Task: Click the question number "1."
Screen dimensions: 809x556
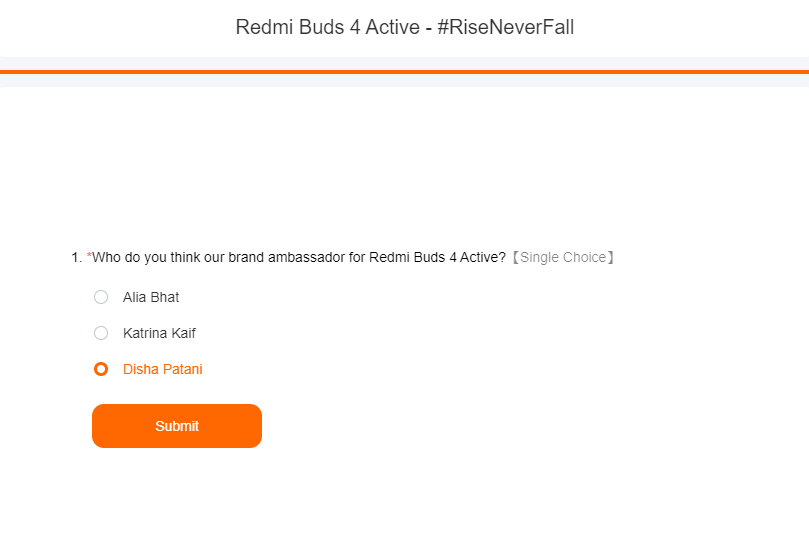Action: [76, 257]
